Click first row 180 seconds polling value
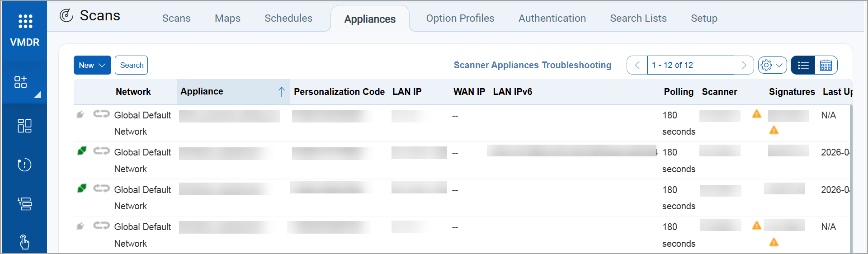The height and width of the screenshot is (254, 868). click(x=679, y=123)
